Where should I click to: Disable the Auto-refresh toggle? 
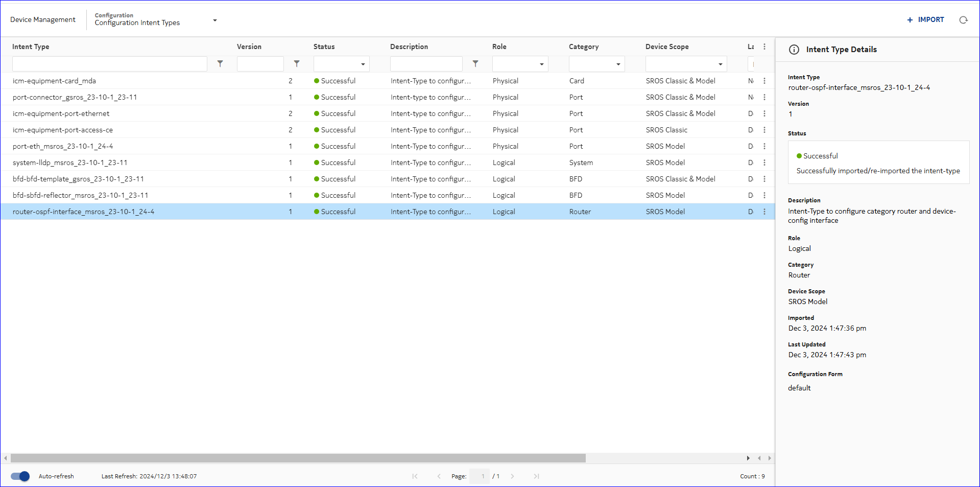[x=20, y=476]
